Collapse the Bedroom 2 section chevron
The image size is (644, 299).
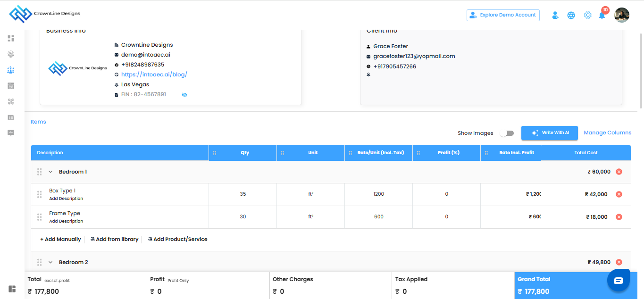pyautogui.click(x=50, y=262)
